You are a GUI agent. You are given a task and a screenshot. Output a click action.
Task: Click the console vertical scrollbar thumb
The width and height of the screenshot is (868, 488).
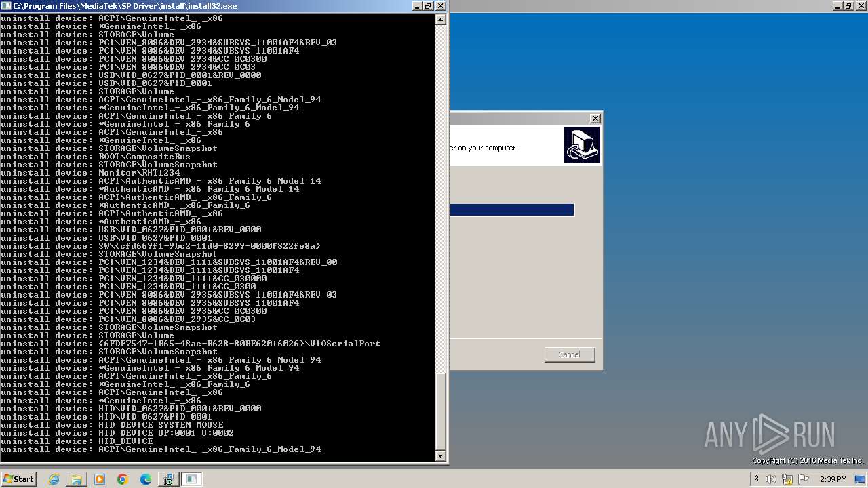[x=441, y=411]
